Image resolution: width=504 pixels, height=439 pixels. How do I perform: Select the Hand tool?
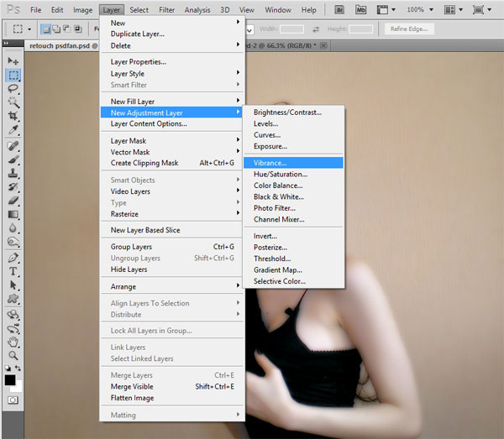coord(13,342)
